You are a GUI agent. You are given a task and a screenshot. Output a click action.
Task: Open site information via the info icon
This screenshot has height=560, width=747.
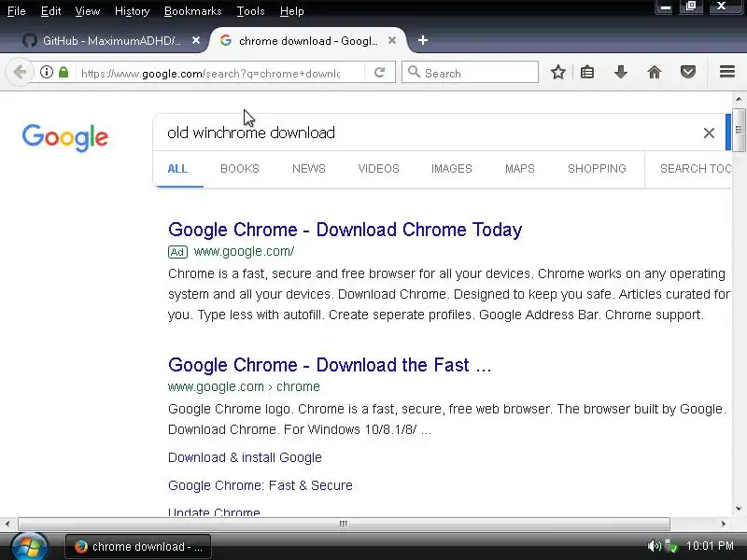(46, 73)
